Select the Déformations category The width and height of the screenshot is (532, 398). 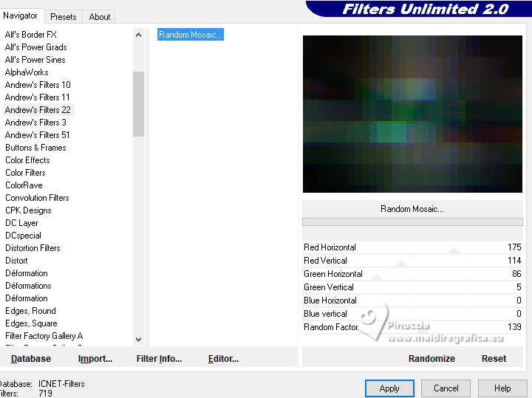pos(28,286)
